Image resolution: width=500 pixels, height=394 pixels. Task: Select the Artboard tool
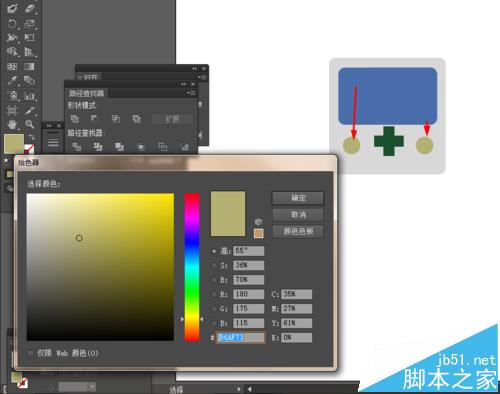pyautogui.click(x=12, y=110)
